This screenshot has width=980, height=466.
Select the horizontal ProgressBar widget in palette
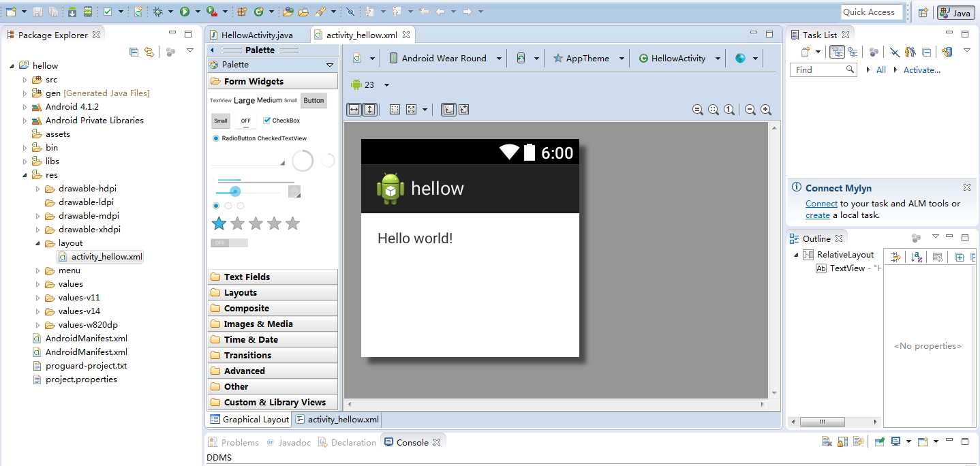(255, 181)
